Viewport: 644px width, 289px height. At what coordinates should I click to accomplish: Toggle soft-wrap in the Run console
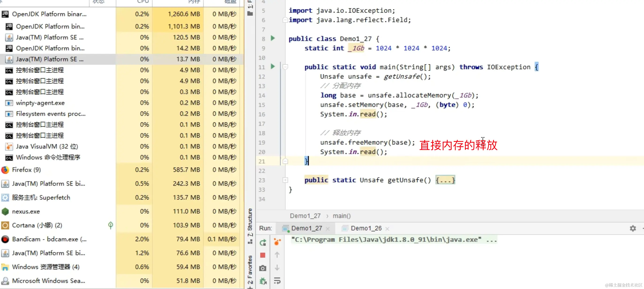pyautogui.click(x=277, y=281)
